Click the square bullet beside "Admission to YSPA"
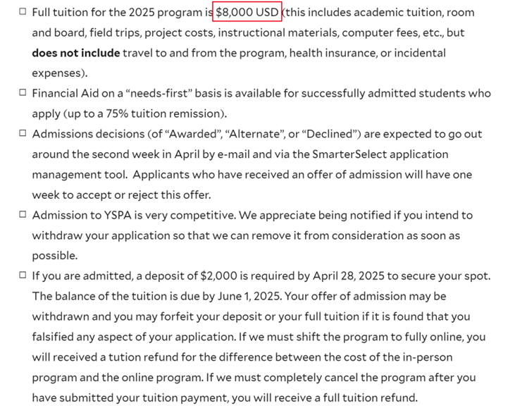 click(x=23, y=214)
